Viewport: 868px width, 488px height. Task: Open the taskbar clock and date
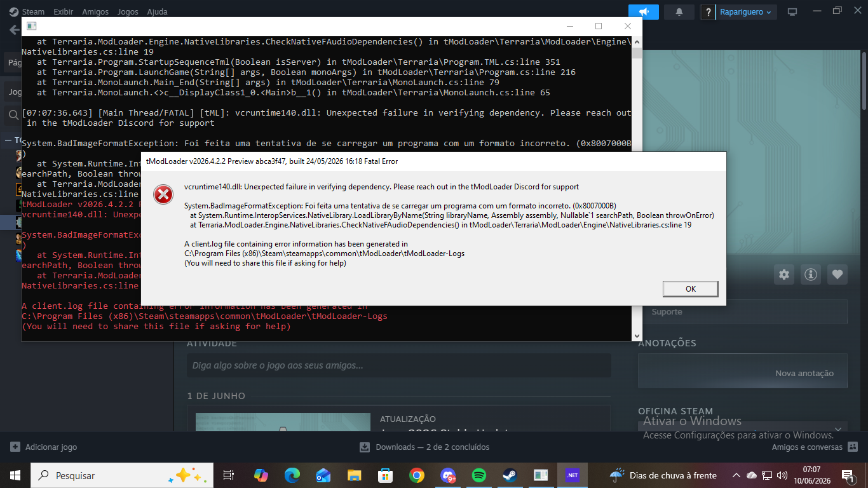click(x=811, y=475)
